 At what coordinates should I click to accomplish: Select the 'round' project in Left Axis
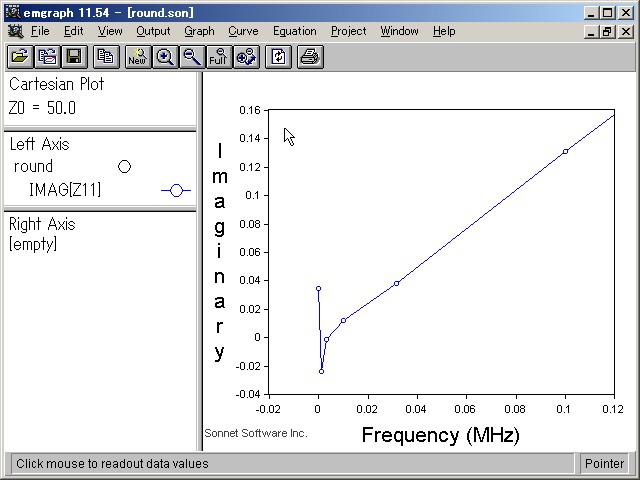pos(33,167)
